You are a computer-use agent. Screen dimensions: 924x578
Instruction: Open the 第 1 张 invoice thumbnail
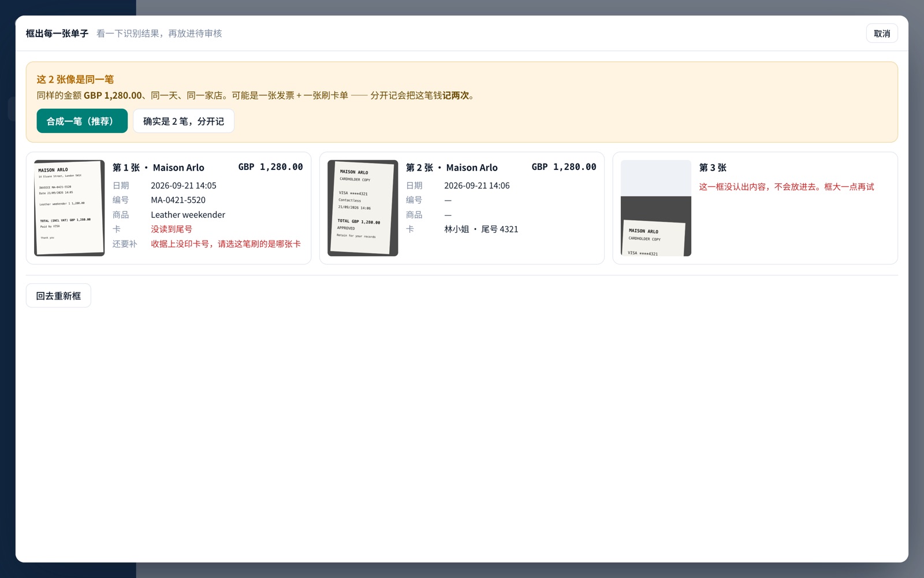click(x=69, y=208)
